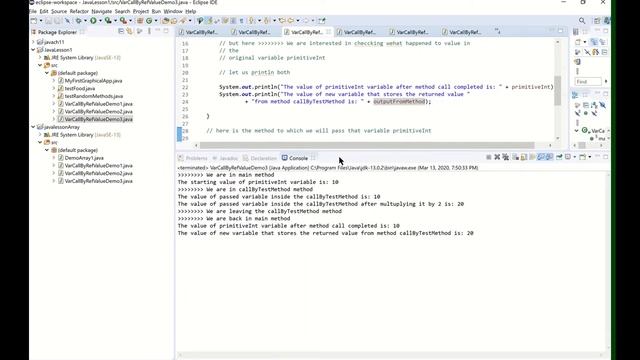Expand JRE System Library under JavaLesson1
The height and width of the screenshot is (360, 640).
[40, 58]
